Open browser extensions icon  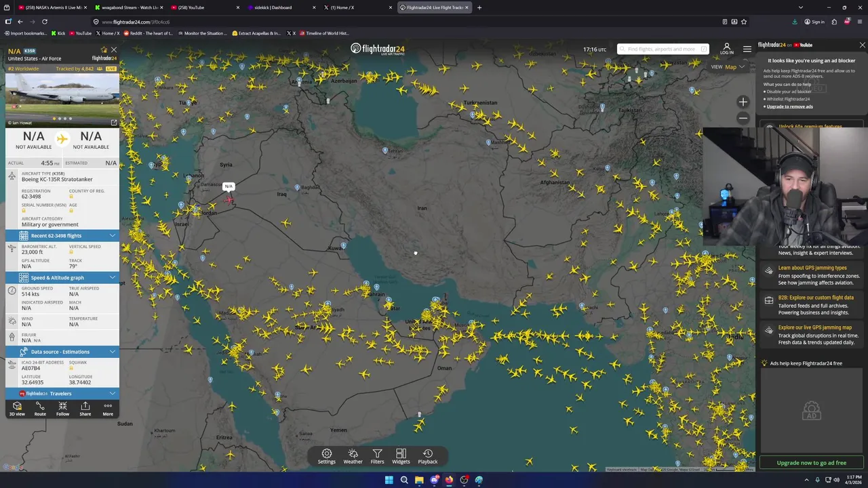click(x=834, y=22)
